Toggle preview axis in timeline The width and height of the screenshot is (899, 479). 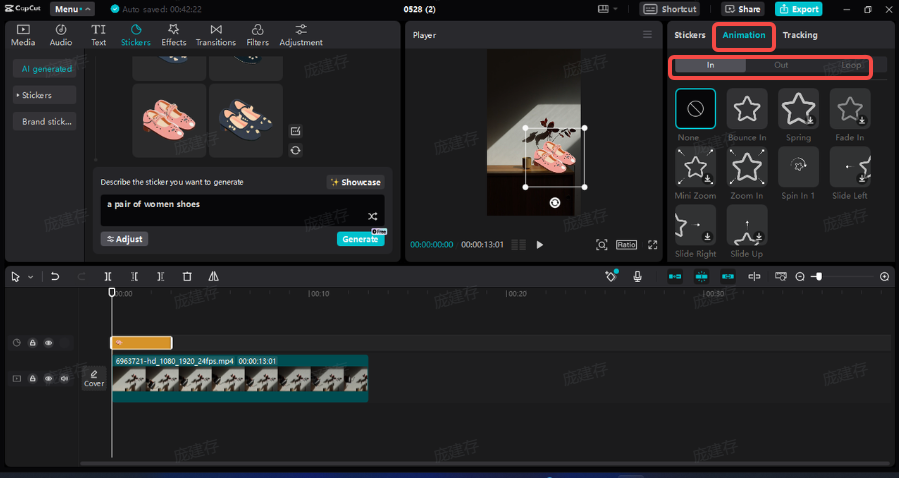(x=754, y=277)
